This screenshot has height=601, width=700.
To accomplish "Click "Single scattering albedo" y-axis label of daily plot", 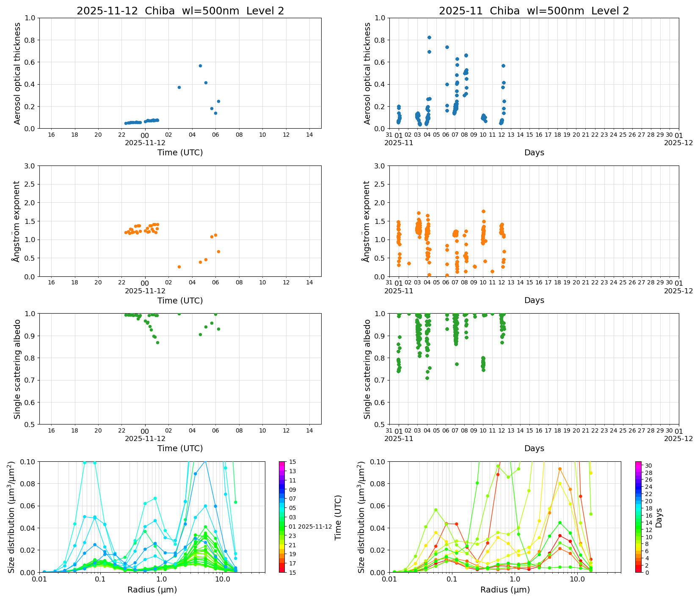I will click(17, 369).
